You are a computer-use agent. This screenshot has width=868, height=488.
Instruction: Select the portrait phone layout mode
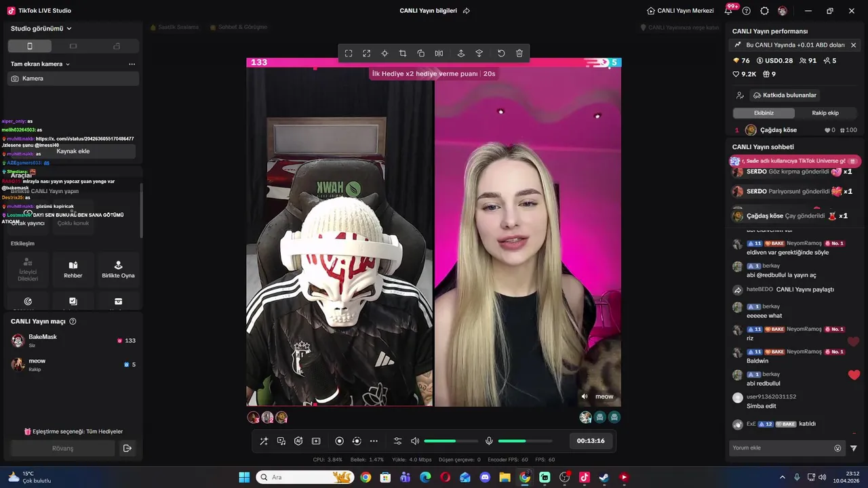(x=29, y=46)
